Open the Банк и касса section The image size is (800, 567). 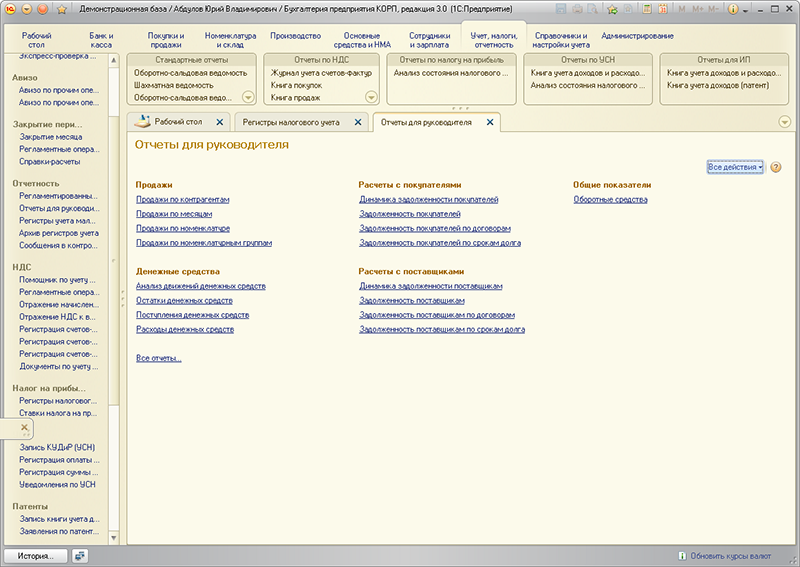click(102, 39)
